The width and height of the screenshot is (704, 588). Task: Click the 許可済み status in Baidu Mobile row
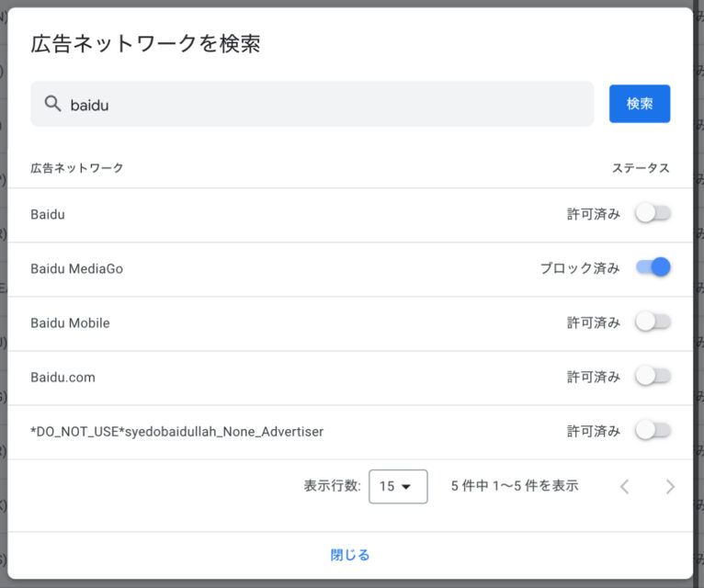pyautogui.click(x=594, y=322)
